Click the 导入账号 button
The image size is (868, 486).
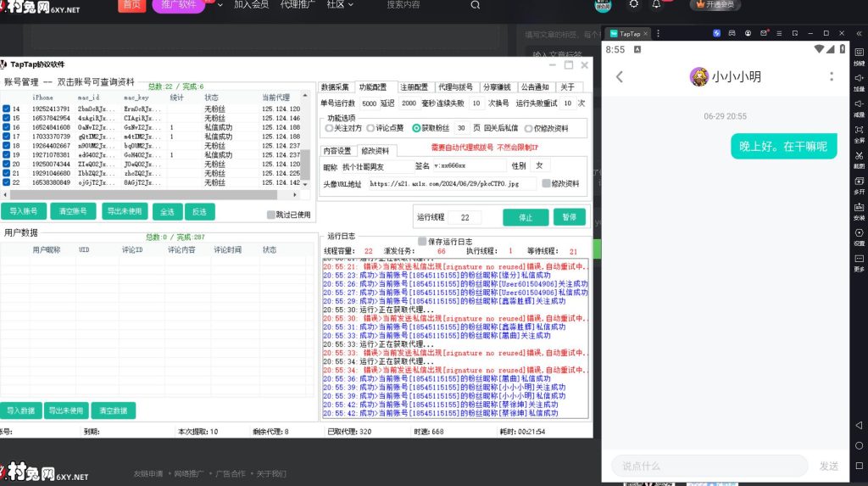[x=24, y=211]
